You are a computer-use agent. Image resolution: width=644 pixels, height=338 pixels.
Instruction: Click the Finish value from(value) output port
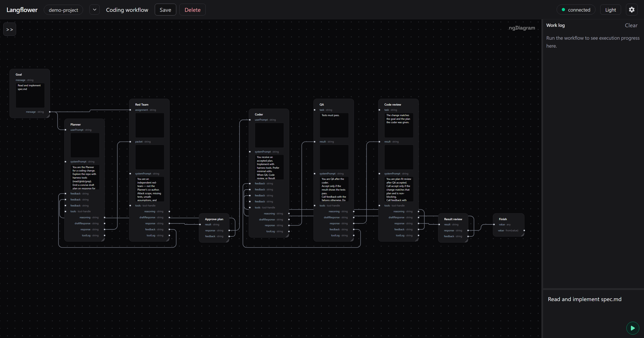(x=524, y=230)
